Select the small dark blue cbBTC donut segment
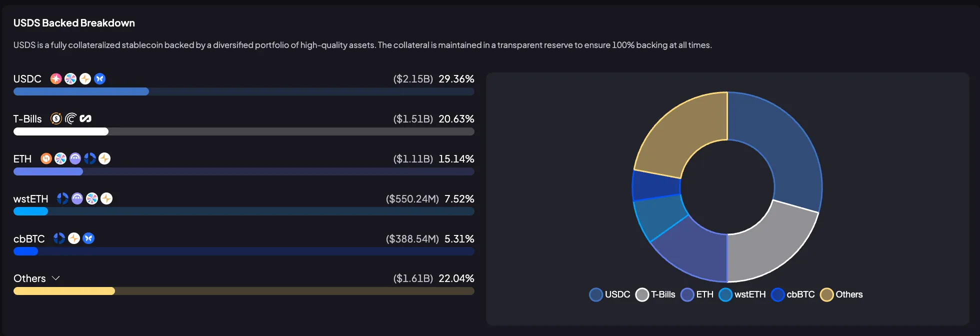Viewport: 980px width, 336px height. [656, 186]
